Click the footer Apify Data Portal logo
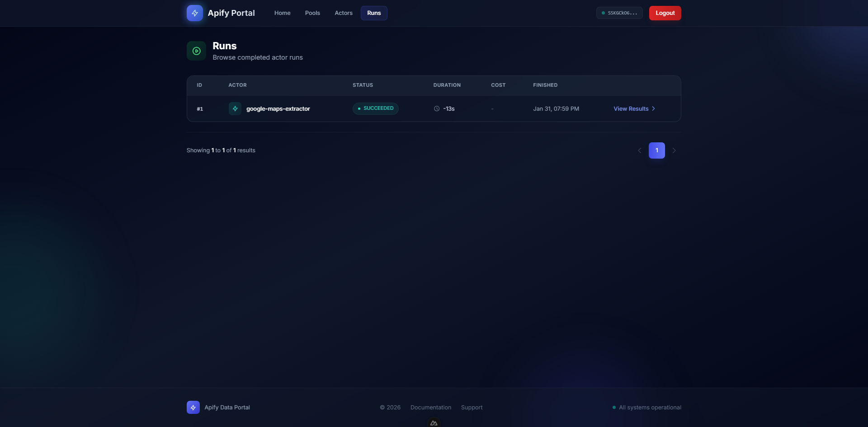This screenshot has height=427, width=868. 193,408
